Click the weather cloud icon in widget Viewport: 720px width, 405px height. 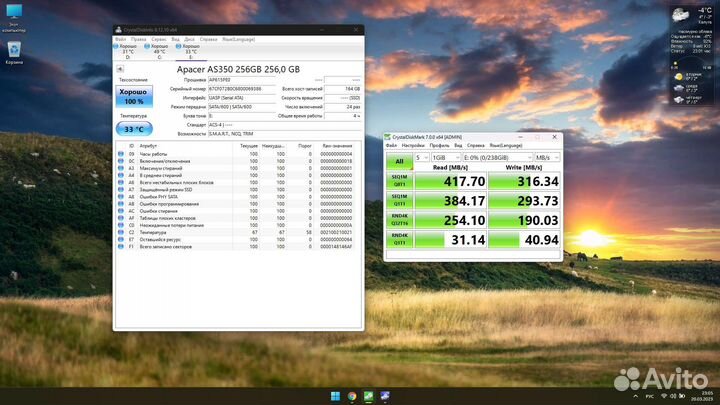[x=681, y=15]
